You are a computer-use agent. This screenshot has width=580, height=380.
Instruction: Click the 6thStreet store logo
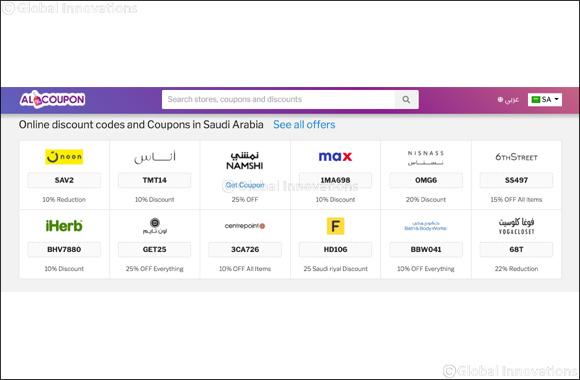tap(516, 157)
